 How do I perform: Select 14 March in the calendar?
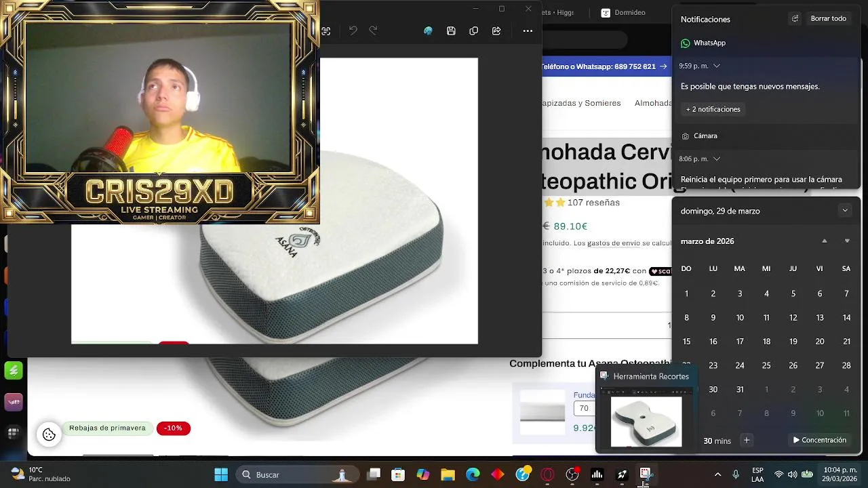click(x=846, y=318)
